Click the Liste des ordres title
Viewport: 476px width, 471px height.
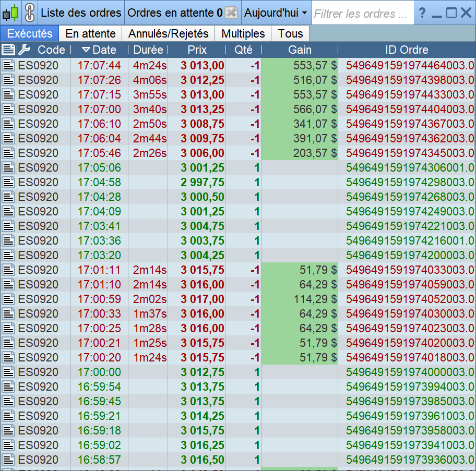click(81, 13)
